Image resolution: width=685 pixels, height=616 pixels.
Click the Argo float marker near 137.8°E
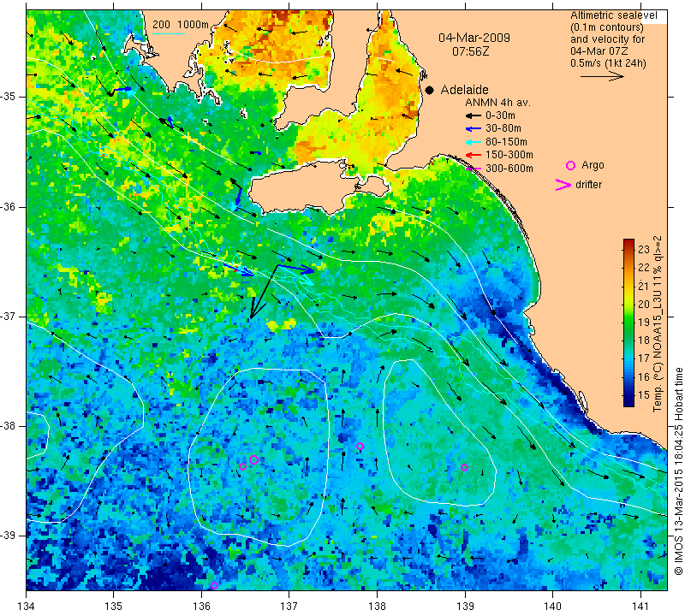360,447
